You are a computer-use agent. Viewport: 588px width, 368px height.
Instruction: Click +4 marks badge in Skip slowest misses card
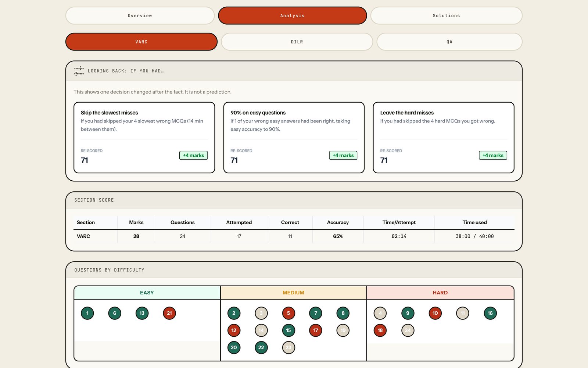point(193,155)
